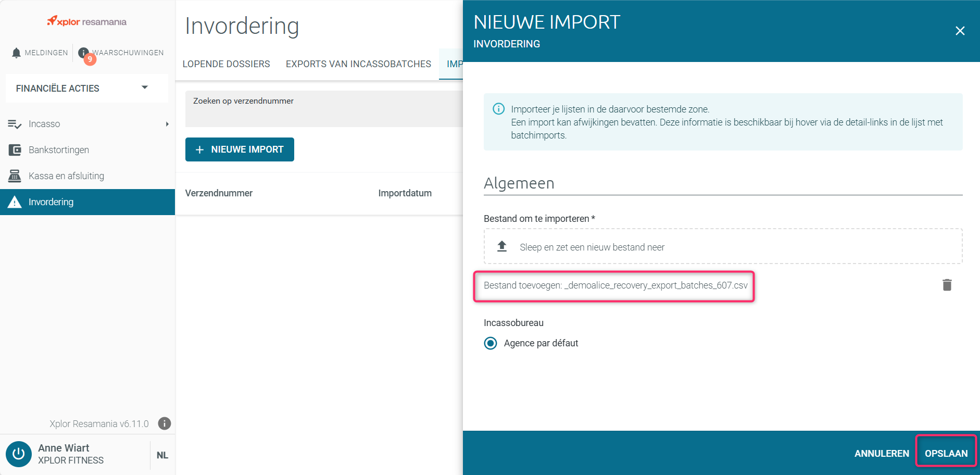This screenshot has height=475, width=980.
Task: Click the info icon in the import notice
Action: pyautogui.click(x=498, y=109)
